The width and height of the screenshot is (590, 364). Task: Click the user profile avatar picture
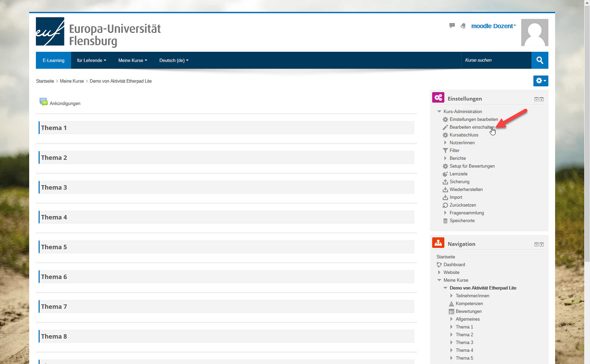tap(534, 32)
